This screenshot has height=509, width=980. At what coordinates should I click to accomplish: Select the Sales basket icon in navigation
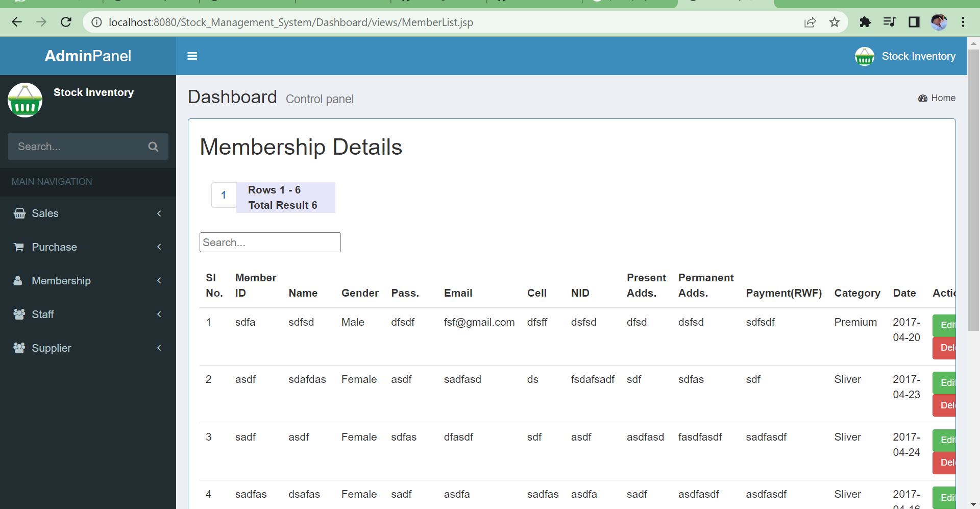coord(19,213)
